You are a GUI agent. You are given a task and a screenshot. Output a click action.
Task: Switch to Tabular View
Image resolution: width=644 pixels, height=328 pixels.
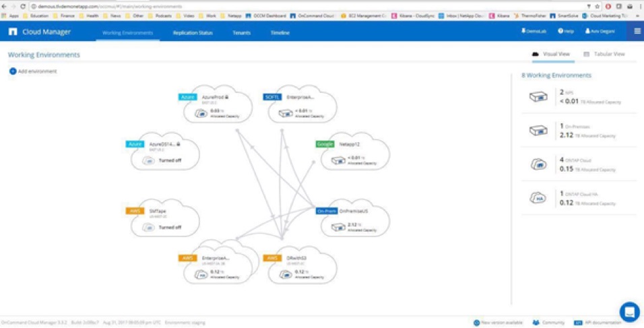(x=604, y=54)
